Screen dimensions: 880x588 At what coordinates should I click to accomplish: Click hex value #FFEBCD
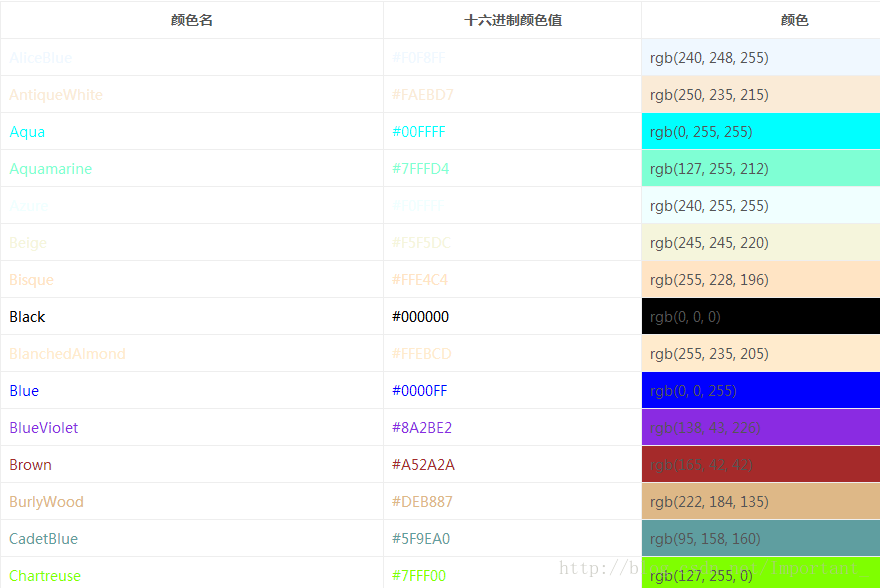coord(421,354)
